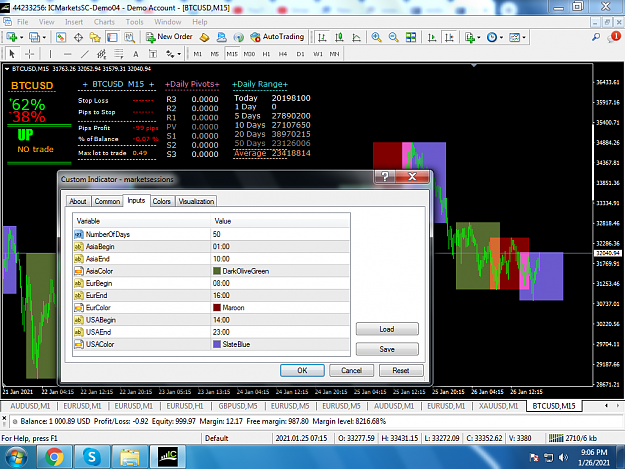
Task: Select the cursor arrow tool
Action: click(x=12, y=54)
